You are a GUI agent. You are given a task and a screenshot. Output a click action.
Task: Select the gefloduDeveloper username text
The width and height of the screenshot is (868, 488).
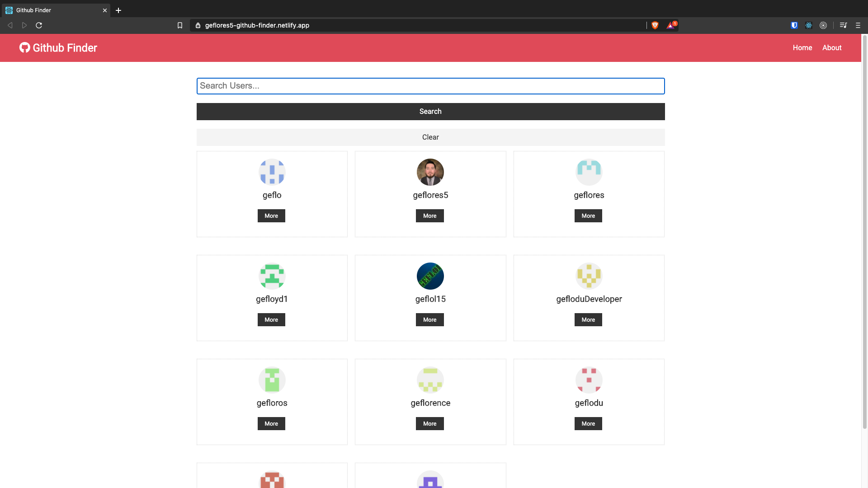(589, 299)
